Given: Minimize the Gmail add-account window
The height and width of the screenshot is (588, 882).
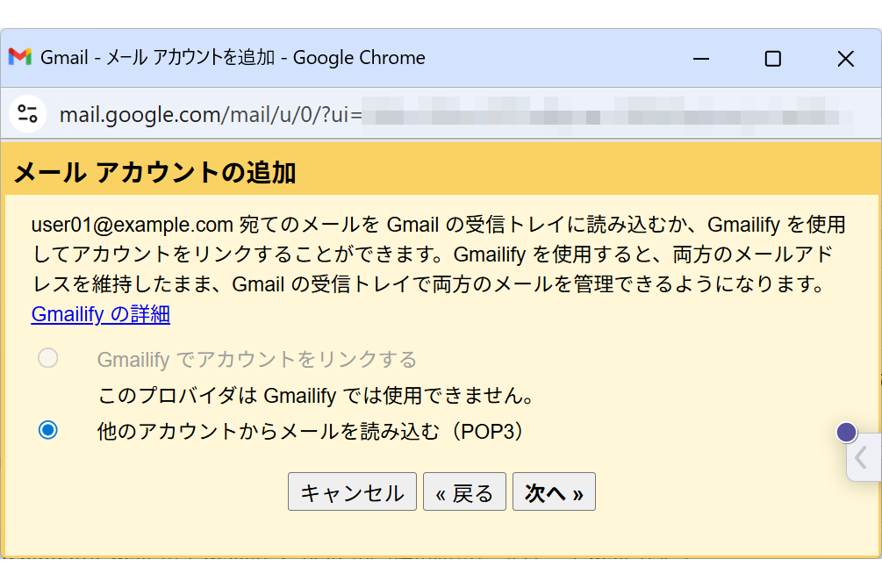Looking at the screenshot, I should (x=701, y=59).
